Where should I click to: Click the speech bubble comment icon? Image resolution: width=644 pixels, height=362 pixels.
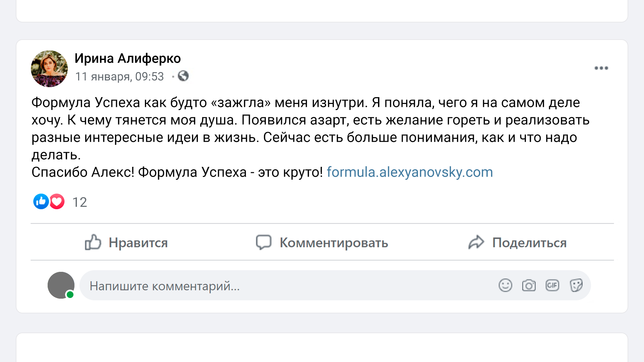[264, 242]
